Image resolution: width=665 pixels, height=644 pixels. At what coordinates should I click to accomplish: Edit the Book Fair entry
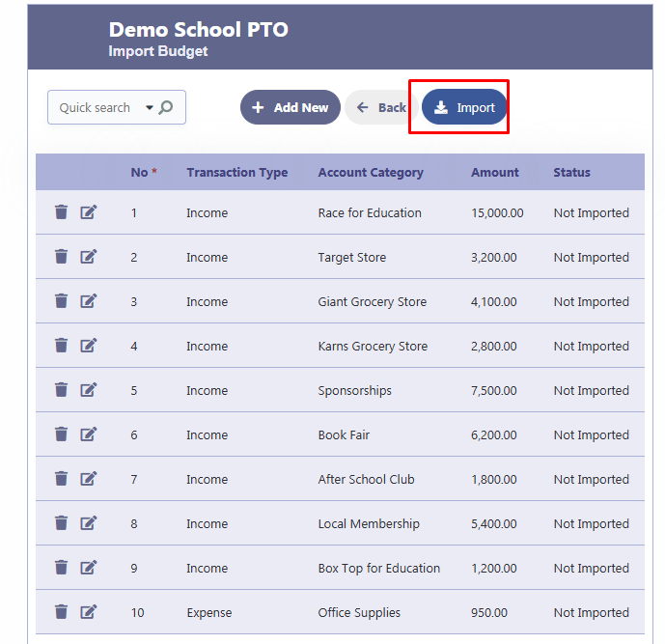(89, 434)
